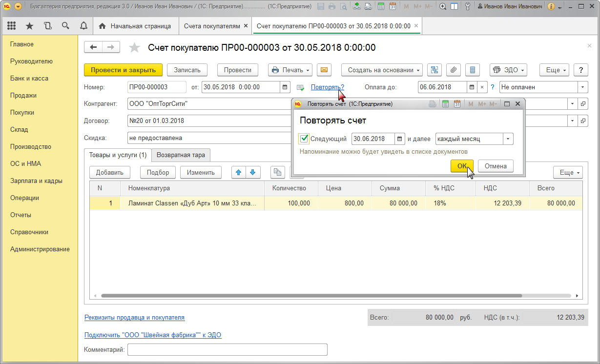Click the envelope icon to send by email
This screenshot has height=364, width=600.
pyautogui.click(x=324, y=70)
